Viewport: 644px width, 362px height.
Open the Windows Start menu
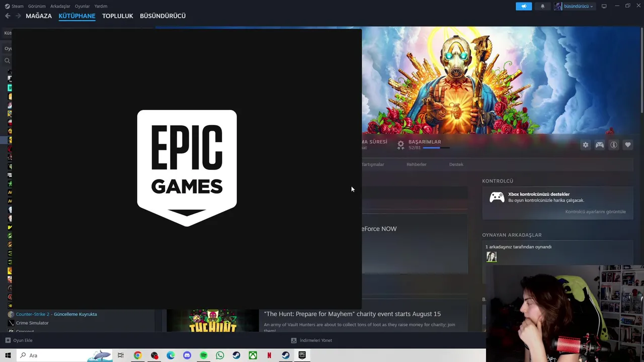tap(8, 355)
